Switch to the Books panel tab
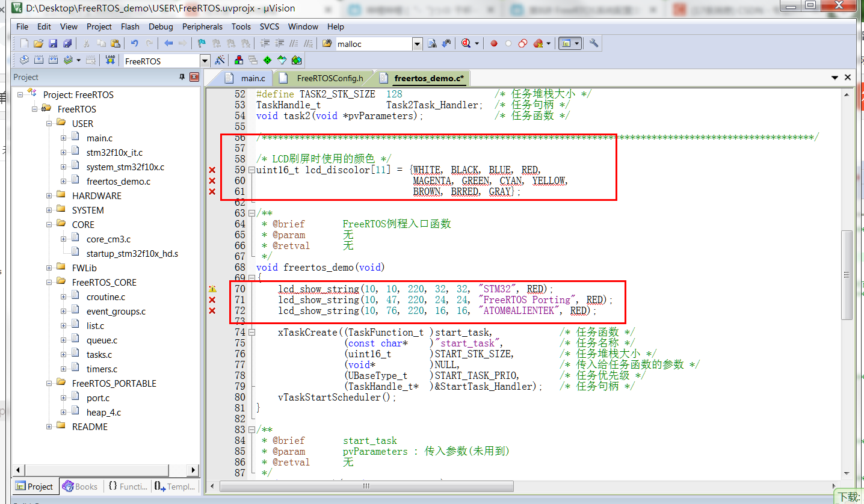Viewport: 864px width, 504px height. [x=80, y=487]
